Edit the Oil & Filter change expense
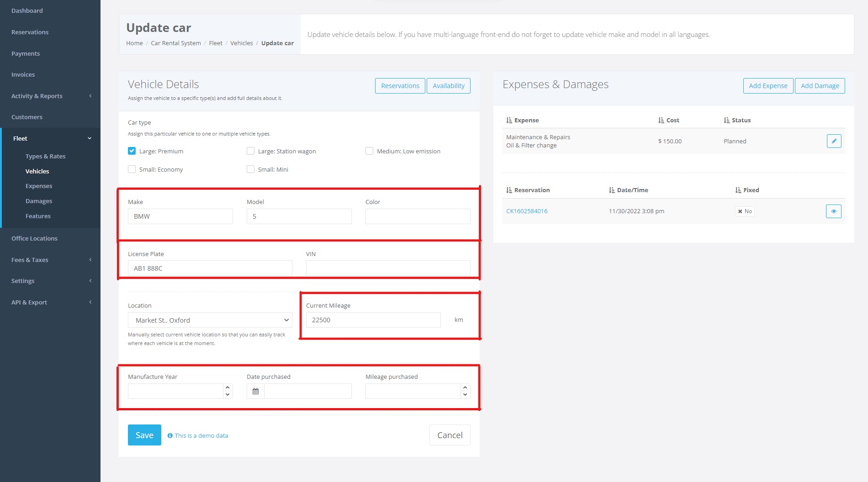 point(834,141)
